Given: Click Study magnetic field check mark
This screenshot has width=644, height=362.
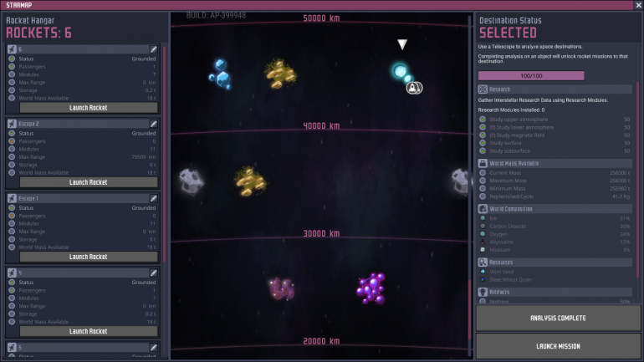Looking at the screenshot, I should click(x=483, y=135).
